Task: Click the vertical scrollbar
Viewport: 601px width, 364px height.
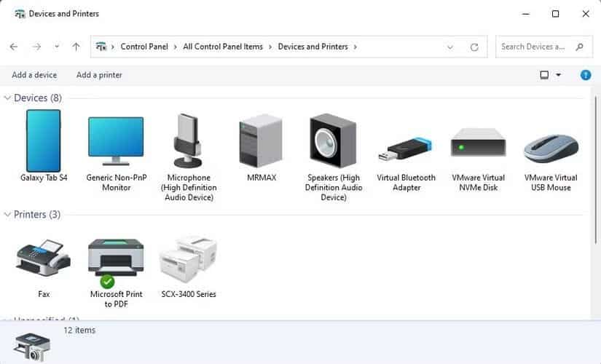Action: coord(596,170)
